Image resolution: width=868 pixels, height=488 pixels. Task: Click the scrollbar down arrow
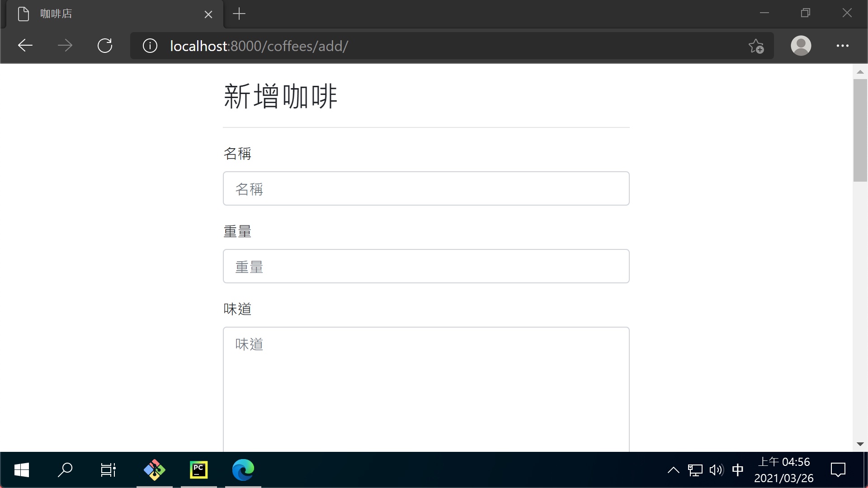(x=860, y=444)
